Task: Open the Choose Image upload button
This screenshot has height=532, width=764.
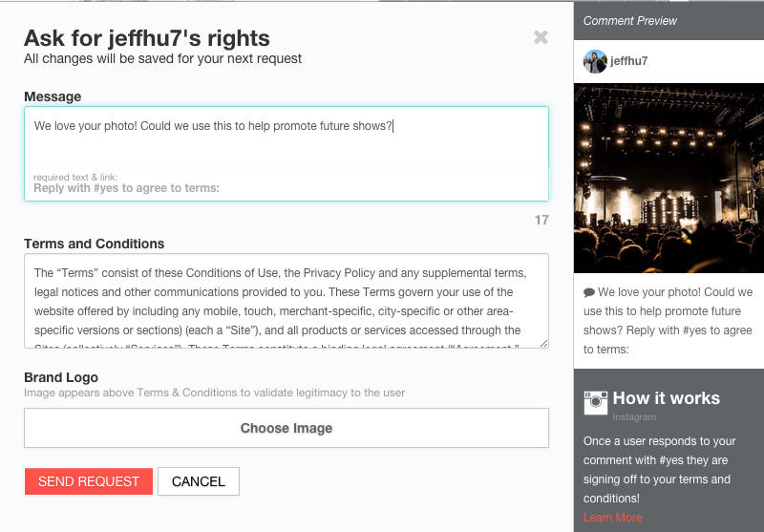Action: (286, 428)
